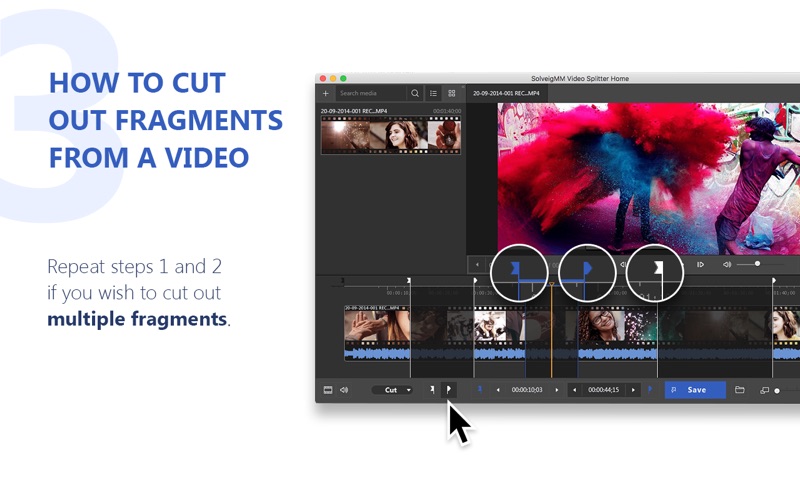Select the timeline marker at far right of ruler
The width and height of the screenshot is (800, 500).
point(773,281)
